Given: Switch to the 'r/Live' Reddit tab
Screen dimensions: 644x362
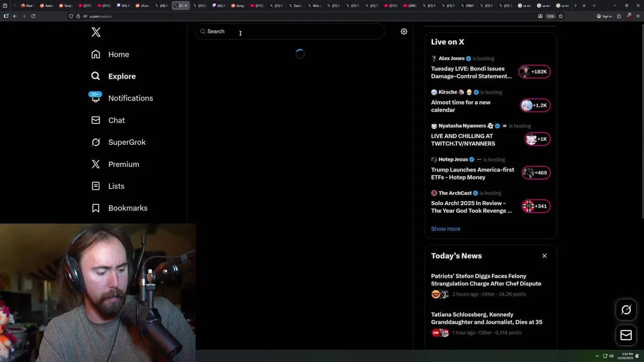Looking at the screenshot, I should (142, 6).
